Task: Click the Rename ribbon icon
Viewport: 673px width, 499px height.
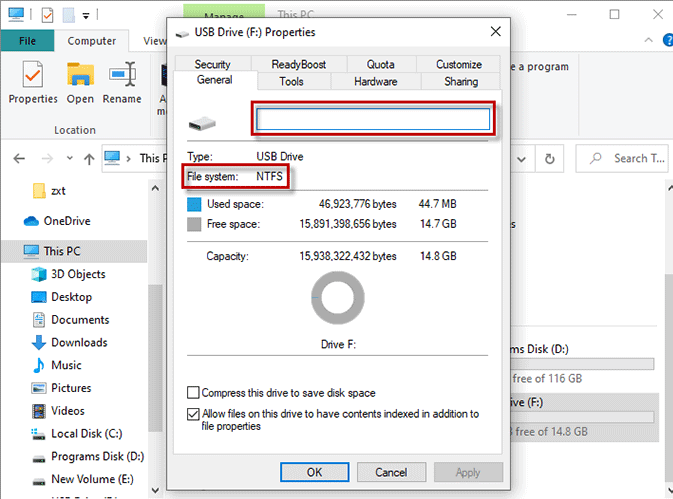Action: (x=122, y=83)
